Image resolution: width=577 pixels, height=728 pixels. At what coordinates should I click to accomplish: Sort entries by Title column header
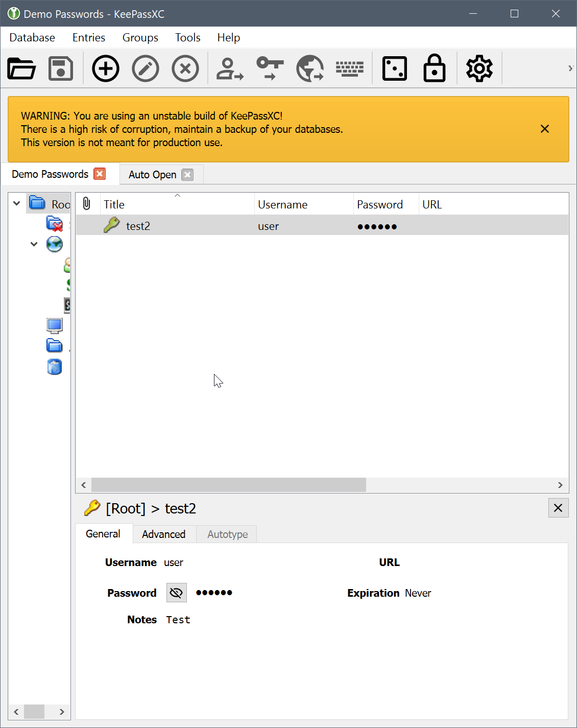tap(177, 204)
